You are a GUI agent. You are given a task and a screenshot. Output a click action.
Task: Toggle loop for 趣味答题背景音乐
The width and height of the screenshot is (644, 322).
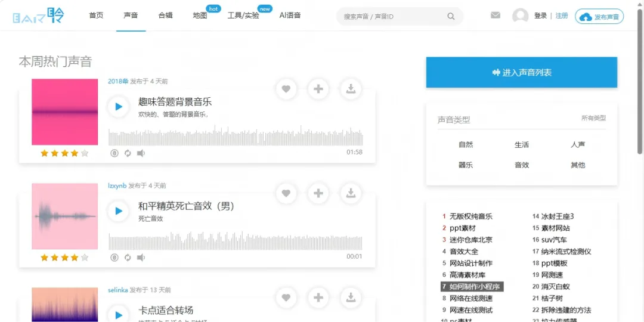click(x=128, y=153)
